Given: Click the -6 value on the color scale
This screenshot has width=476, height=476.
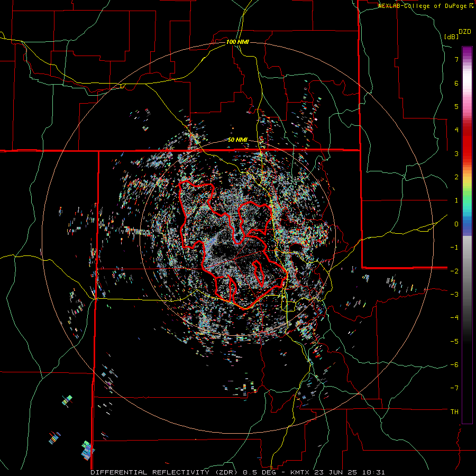Looking at the screenshot, I should coord(454,365).
